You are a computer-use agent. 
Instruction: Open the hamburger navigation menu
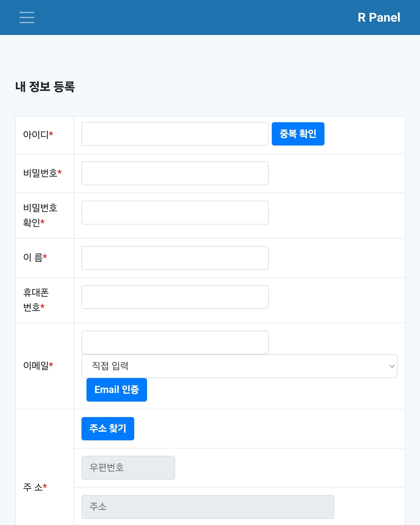27,17
